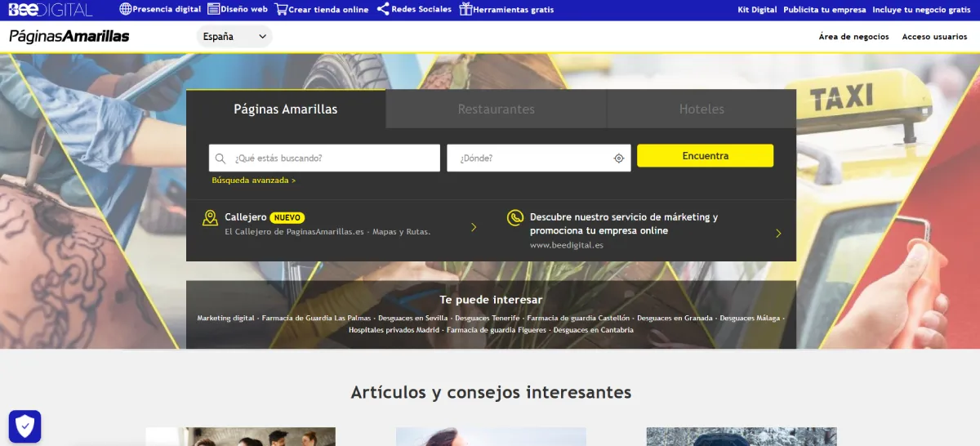The width and height of the screenshot is (980, 446).
Task: Open Área de negocios link
Action: (853, 37)
